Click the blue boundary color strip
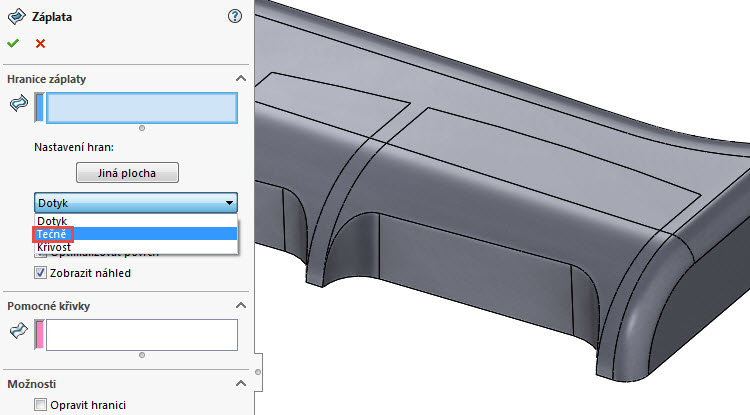This screenshot has height=415, width=750. [39, 108]
